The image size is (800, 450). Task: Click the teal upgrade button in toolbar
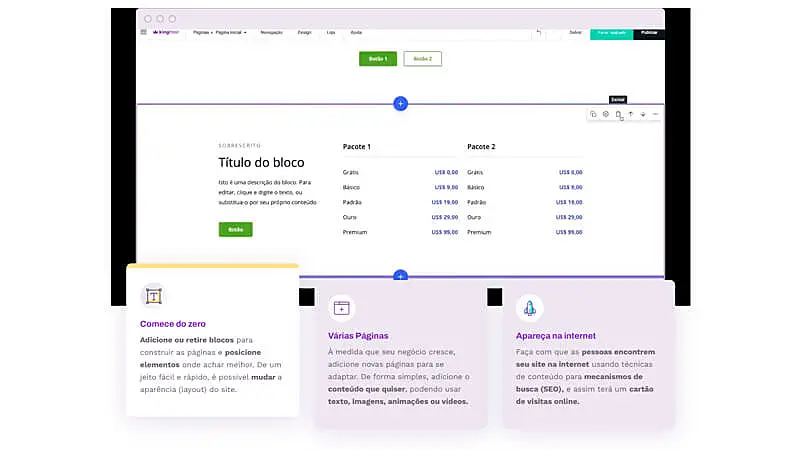[x=612, y=34]
